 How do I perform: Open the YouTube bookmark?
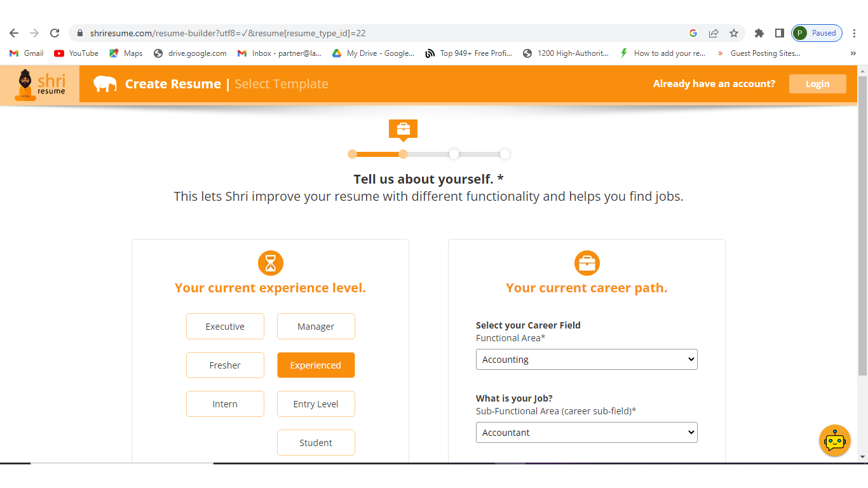[76, 53]
